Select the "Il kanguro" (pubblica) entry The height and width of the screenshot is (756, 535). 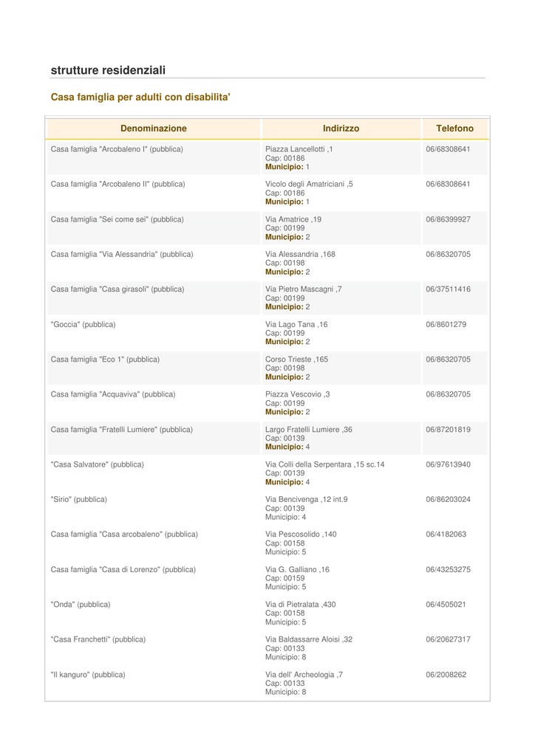coord(88,675)
